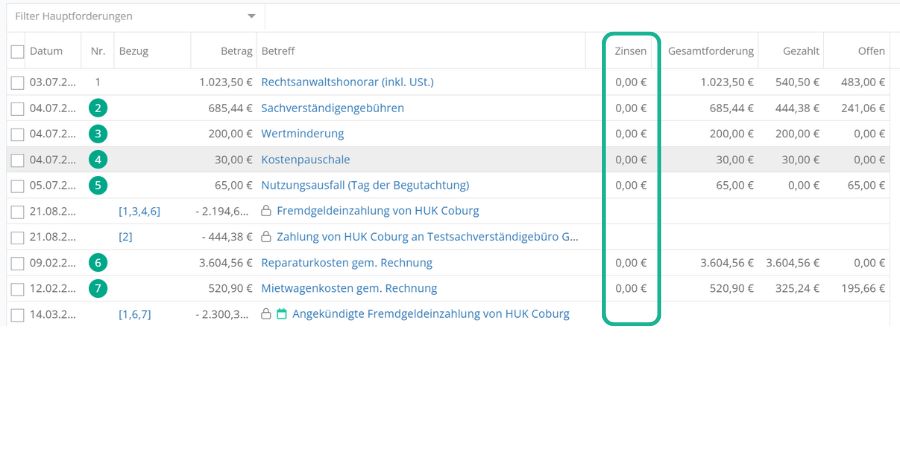The image size is (900, 450).
Task: Sort by the Gesamtforderung column header
Action: [710, 51]
